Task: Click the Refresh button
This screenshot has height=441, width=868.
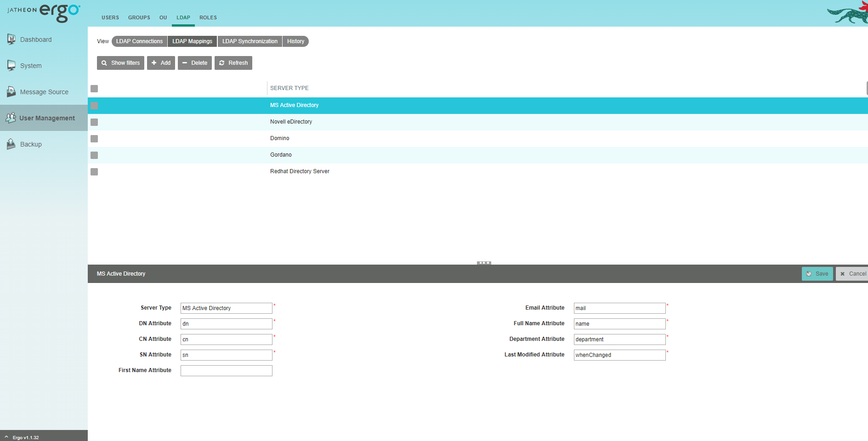Action: pyautogui.click(x=233, y=63)
